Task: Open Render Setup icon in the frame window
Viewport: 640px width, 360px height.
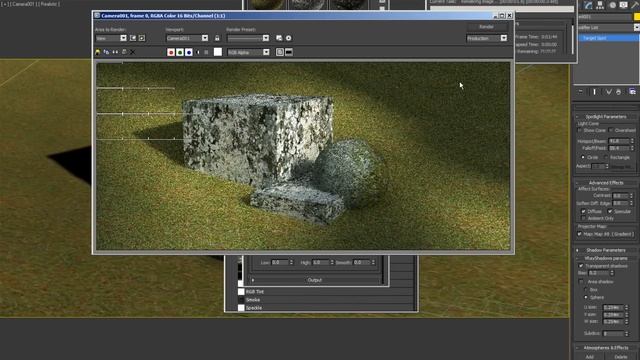Action: (279, 38)
